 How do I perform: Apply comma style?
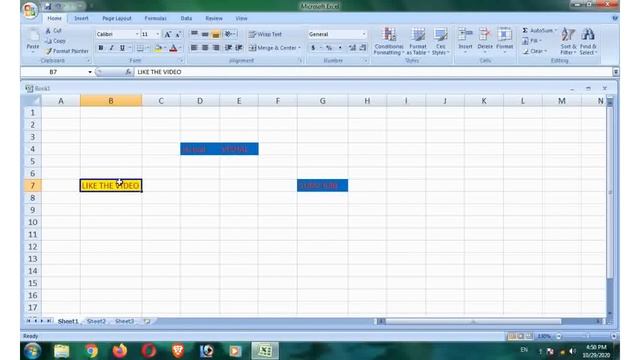340,48
